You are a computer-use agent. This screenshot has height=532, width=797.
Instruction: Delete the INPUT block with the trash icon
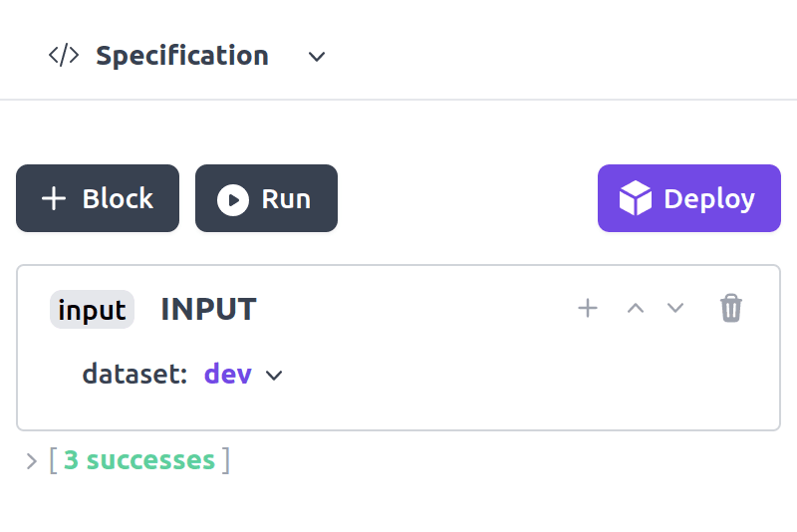pos(731,308)
